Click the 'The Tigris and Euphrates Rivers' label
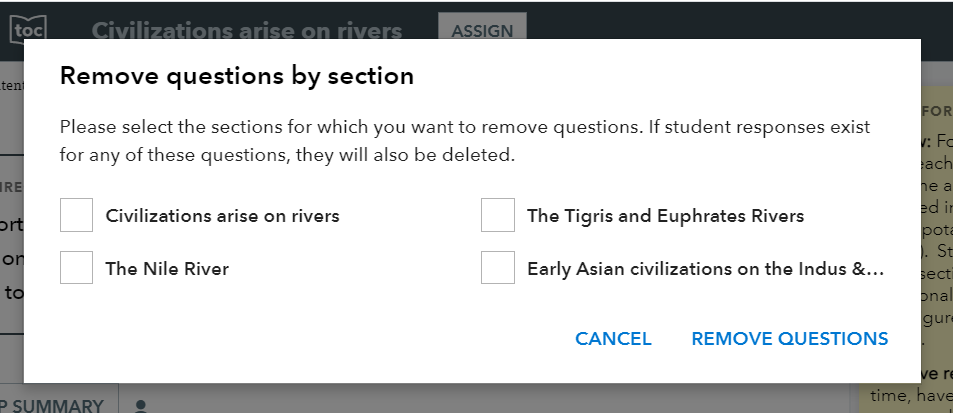This screenshot has height=413, width=953. coord(666,216)
